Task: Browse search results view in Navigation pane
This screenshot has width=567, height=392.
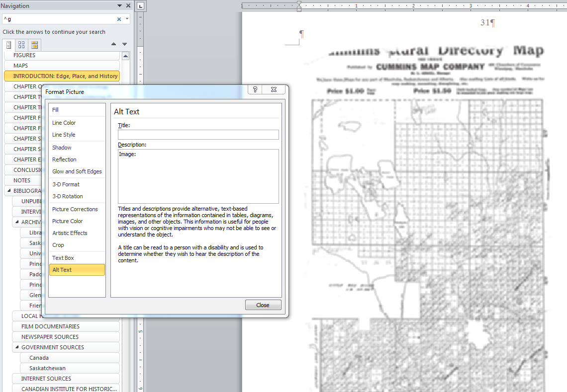Action: tap(34, 45)
